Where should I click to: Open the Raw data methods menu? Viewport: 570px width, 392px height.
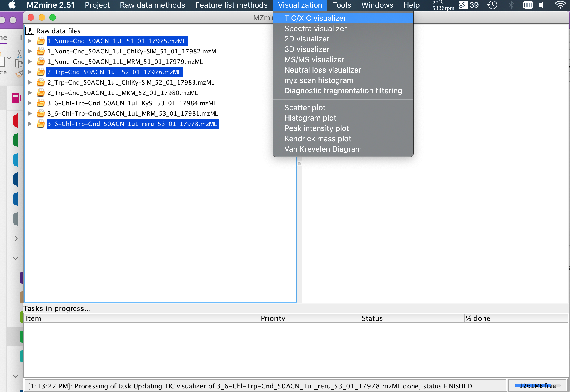[152, 5]
